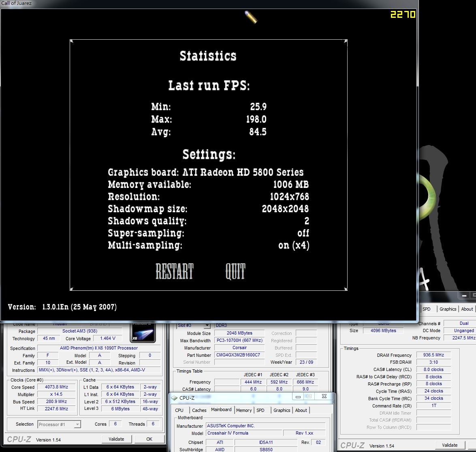The width and height of the screenshot is (476, 452).
Task: Click the '23 / 09' week/year value
Action: (x=306, y=362)
